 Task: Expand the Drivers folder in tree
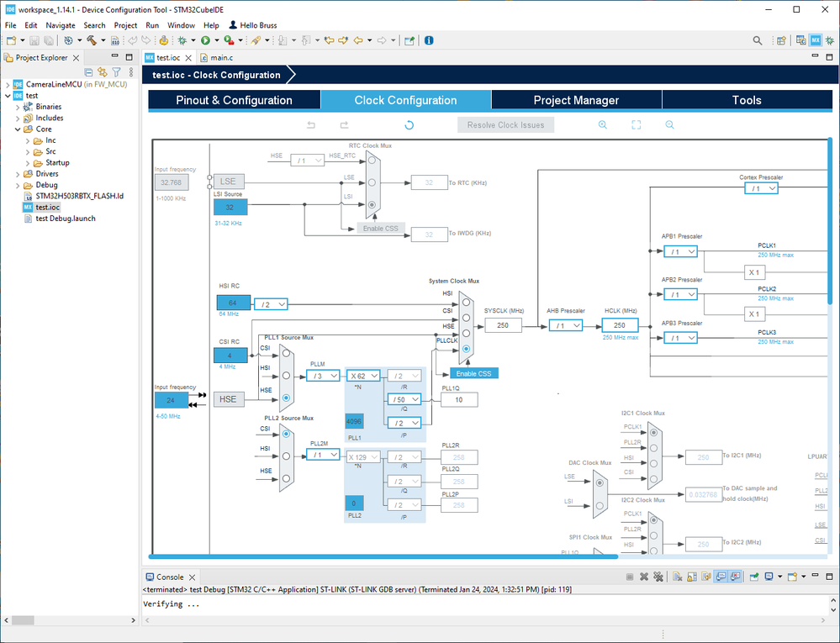coord(18,174)
